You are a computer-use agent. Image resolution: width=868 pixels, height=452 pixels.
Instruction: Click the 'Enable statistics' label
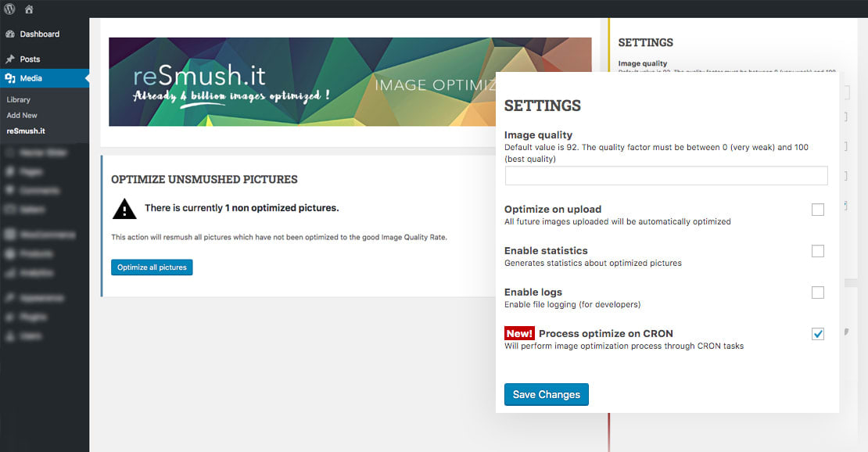(546, 250)
